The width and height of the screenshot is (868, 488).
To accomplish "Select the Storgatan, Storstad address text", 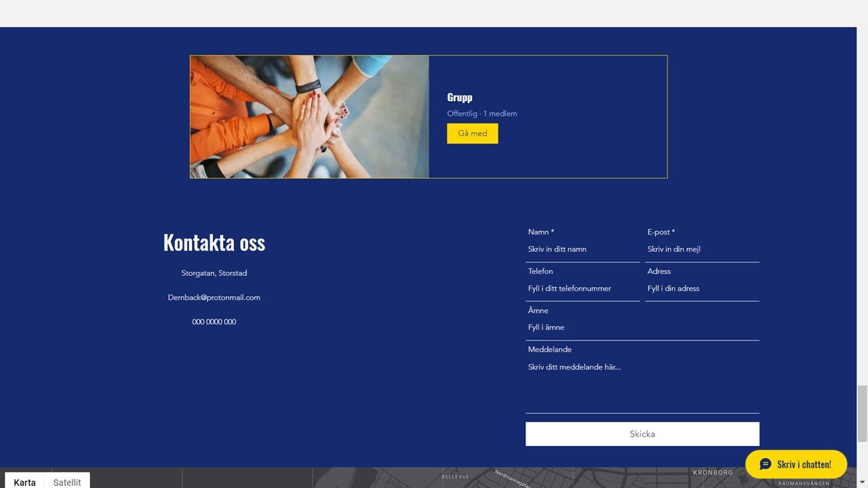I will pos(214,273).
